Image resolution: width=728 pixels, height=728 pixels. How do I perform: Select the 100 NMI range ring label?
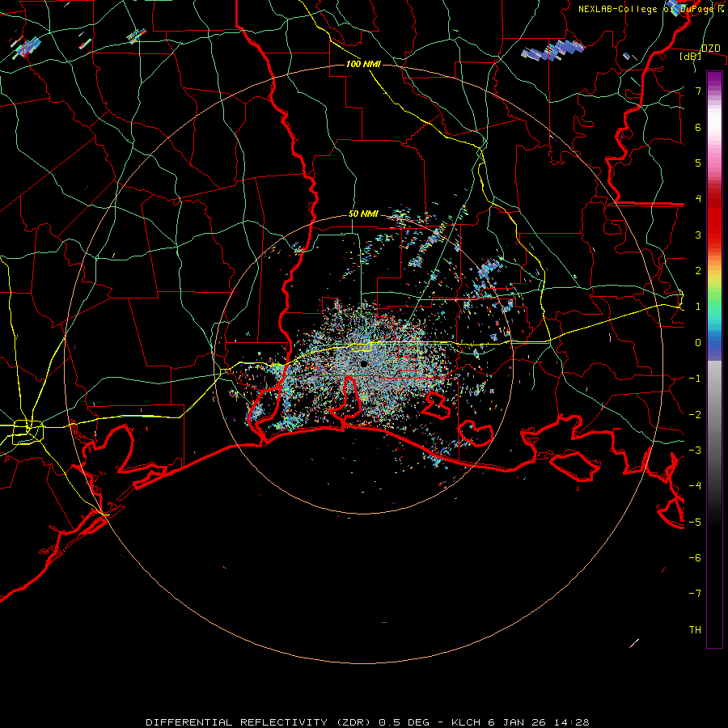click(363, 64)
